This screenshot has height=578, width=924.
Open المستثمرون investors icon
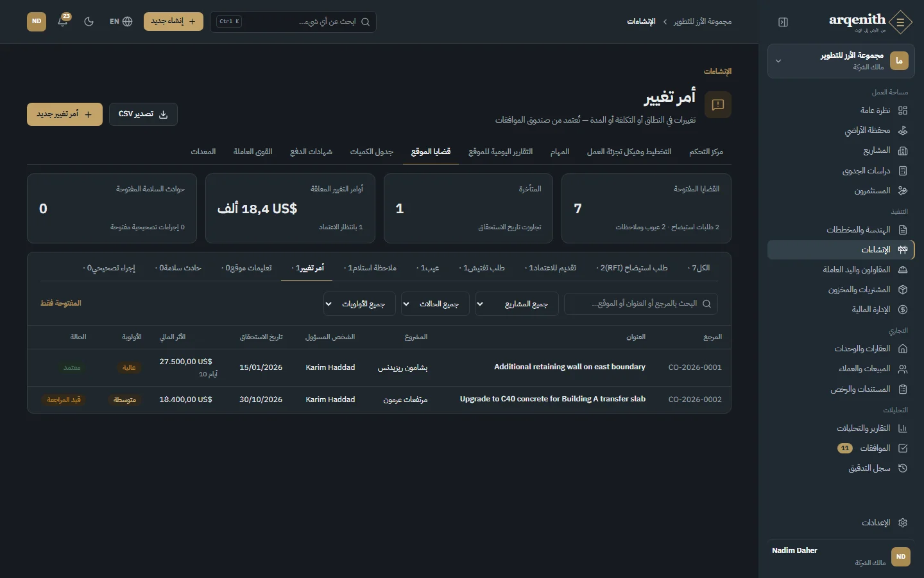tap(903, 191)
